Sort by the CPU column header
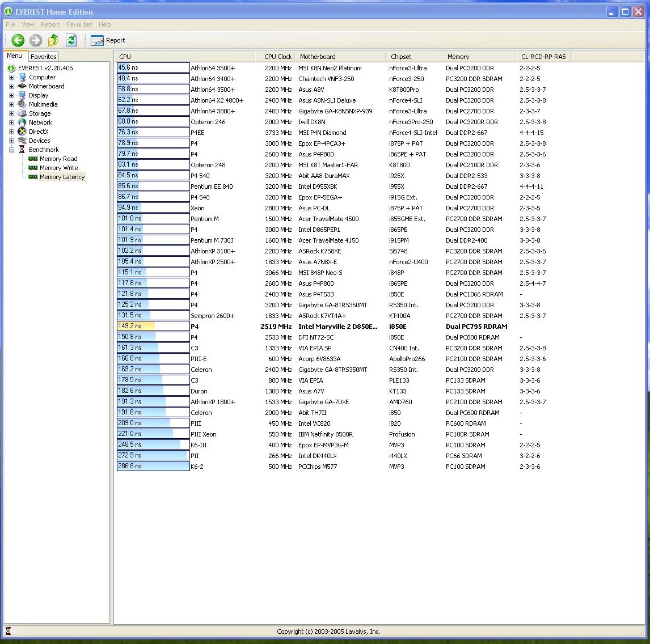This screenshot has width=650, height=644. pyautogui.click(x=184, y=57)
